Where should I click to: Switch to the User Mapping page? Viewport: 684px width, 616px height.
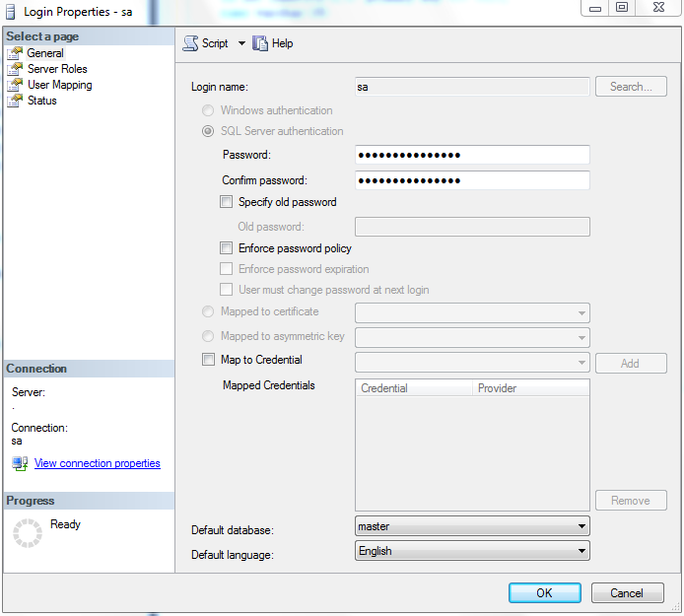[60, 85]
